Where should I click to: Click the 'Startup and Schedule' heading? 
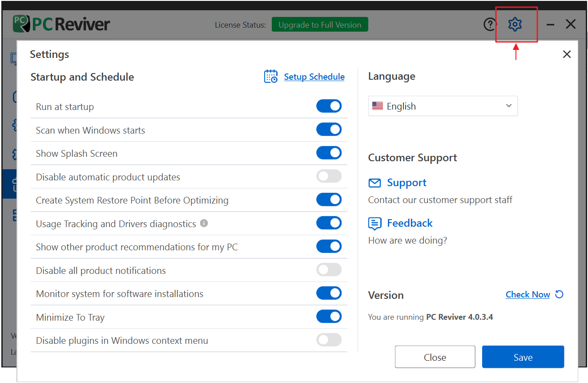click(x=82, y=77)
